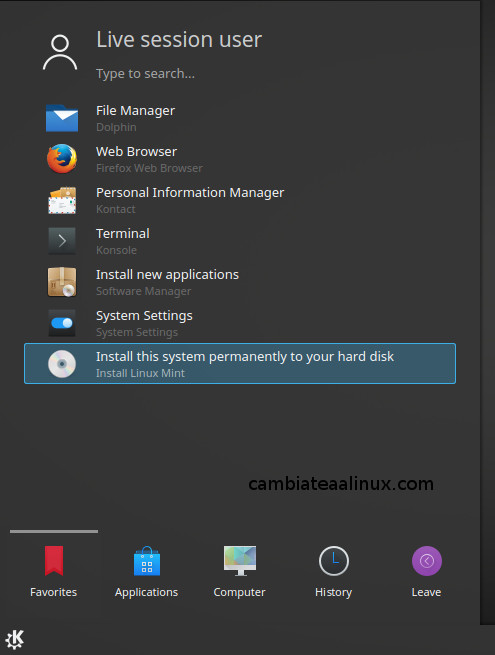
Task: Switch to the Computer tab label
Action: pos(239,593)
